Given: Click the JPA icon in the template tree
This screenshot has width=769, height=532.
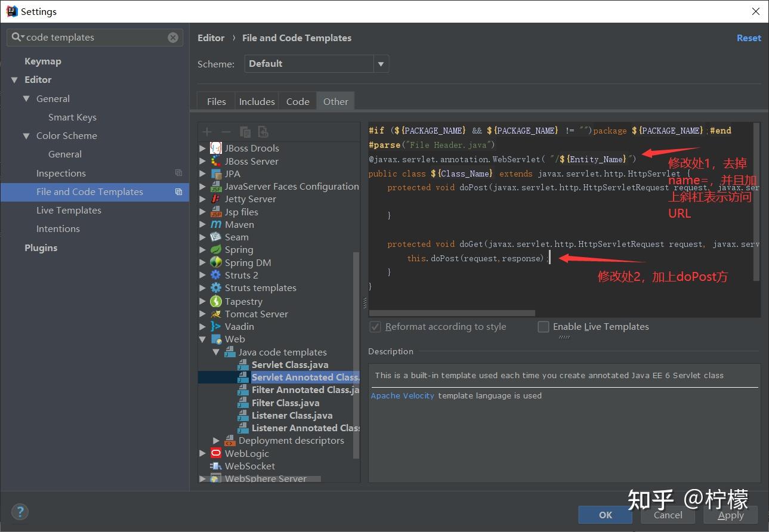Looking at the screenshot, I should click(x=216, y=174).
